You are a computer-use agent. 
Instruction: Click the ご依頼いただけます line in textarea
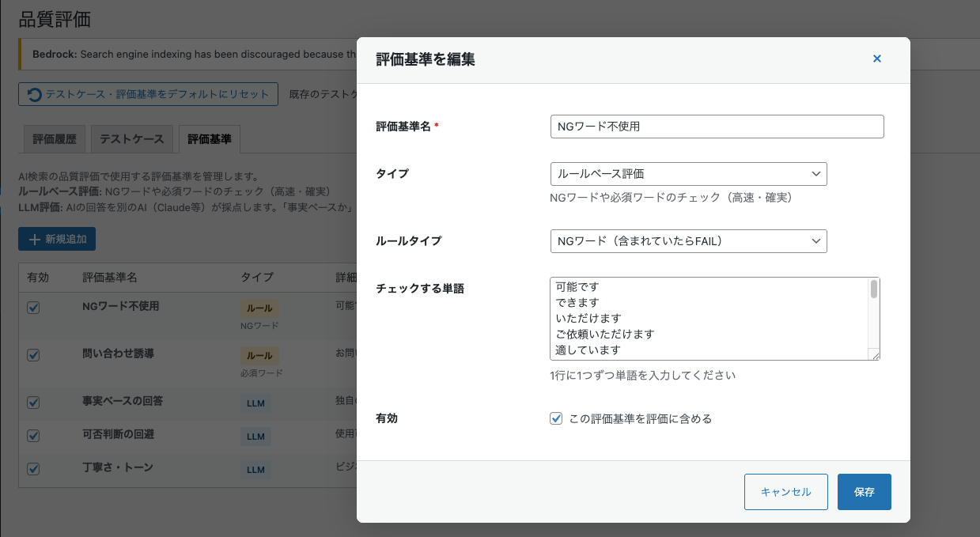pos(605,334)
